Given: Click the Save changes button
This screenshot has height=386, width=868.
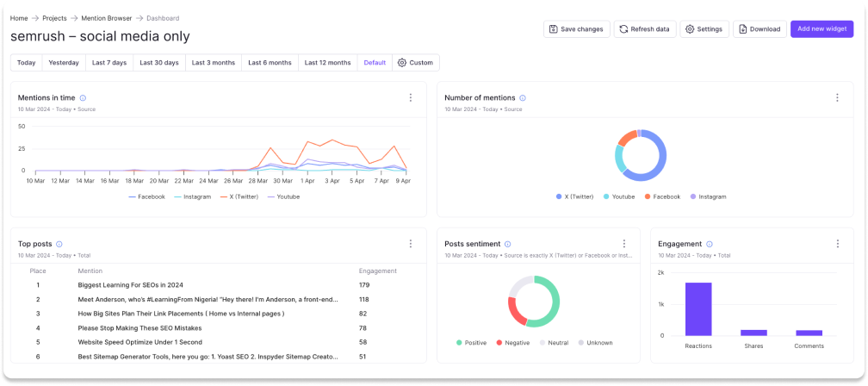Looking at the screenshot, I should click(576, 29).
